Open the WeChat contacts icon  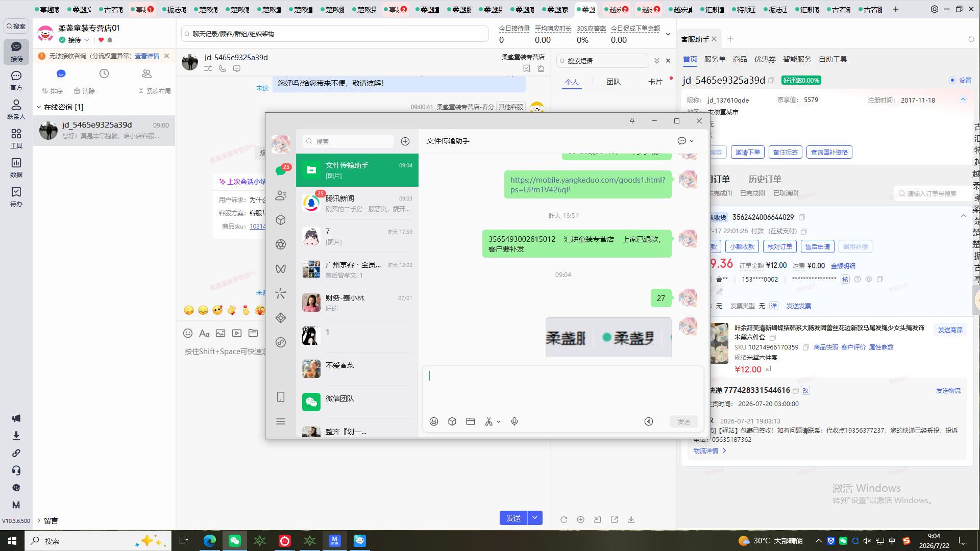[281, 195]
